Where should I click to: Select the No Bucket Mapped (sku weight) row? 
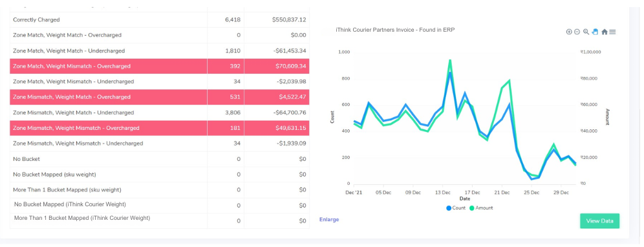pyautogui.click(x=159, y=175)
